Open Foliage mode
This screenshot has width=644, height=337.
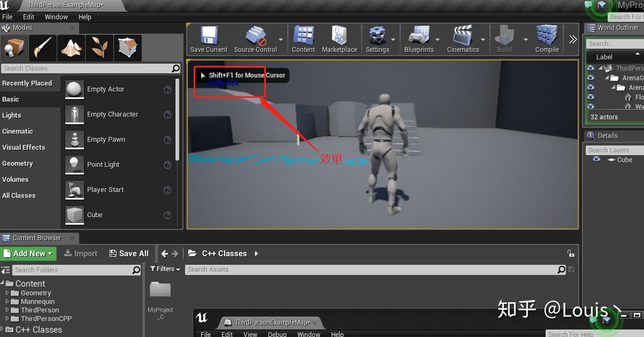pos(99,48)
